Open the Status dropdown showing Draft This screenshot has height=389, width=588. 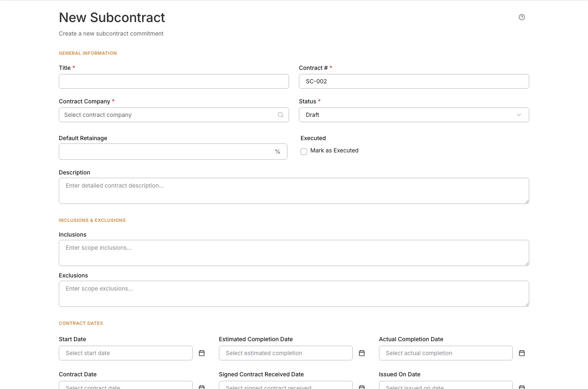414,115
